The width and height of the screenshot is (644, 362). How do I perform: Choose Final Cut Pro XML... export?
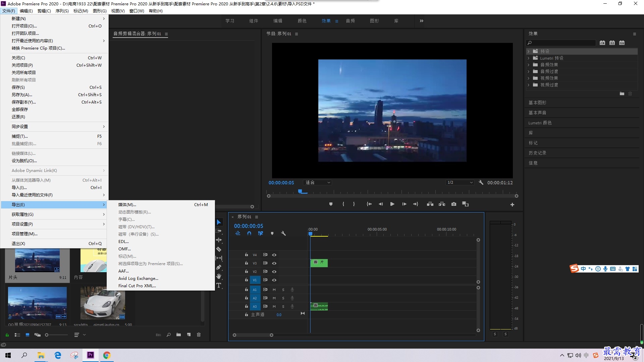[x=161, y=286]
